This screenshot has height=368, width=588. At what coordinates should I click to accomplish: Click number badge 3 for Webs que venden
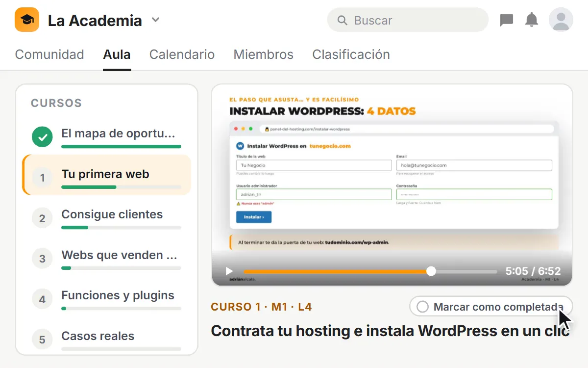coord(42,259)
